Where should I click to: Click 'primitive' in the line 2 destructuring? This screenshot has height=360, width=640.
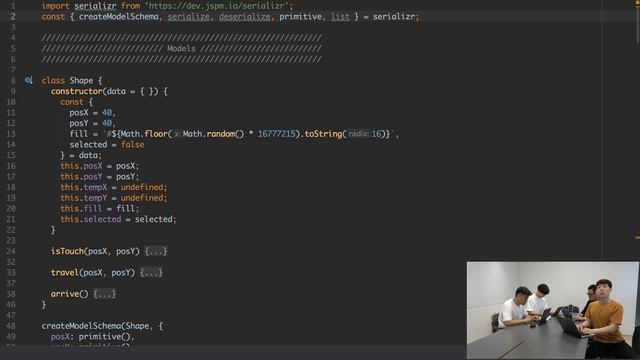click(300, 17)
